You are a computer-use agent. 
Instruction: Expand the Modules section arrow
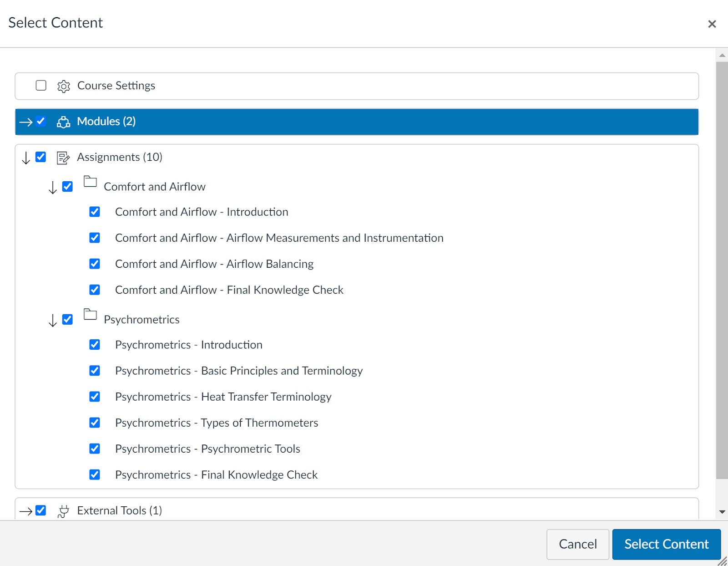point(26,122)
